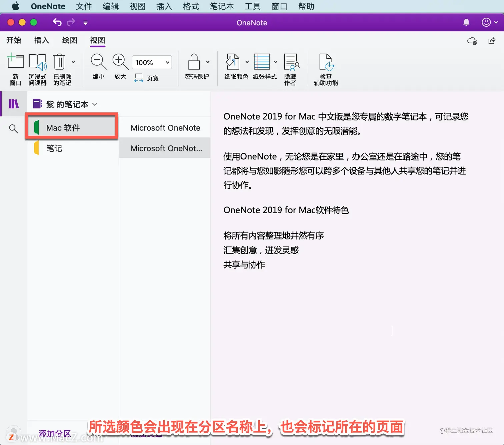Check cloud sync status icon

[x=472, y=41]
